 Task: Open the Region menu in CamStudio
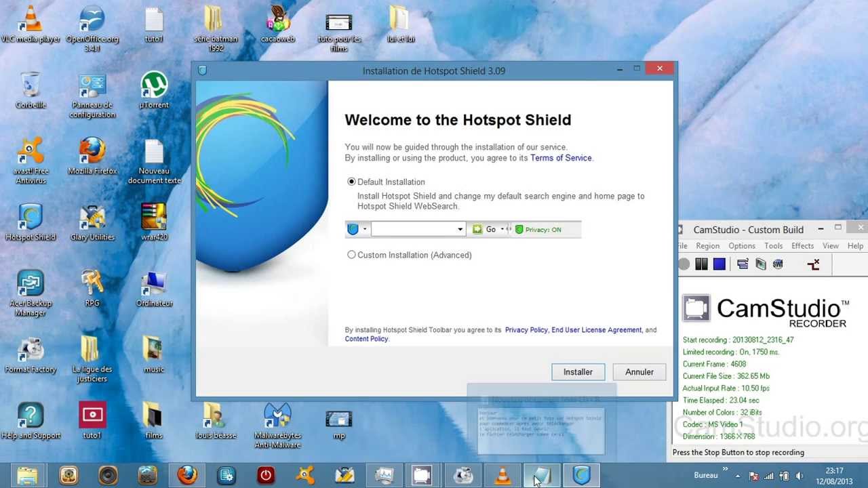coord(707,246)
